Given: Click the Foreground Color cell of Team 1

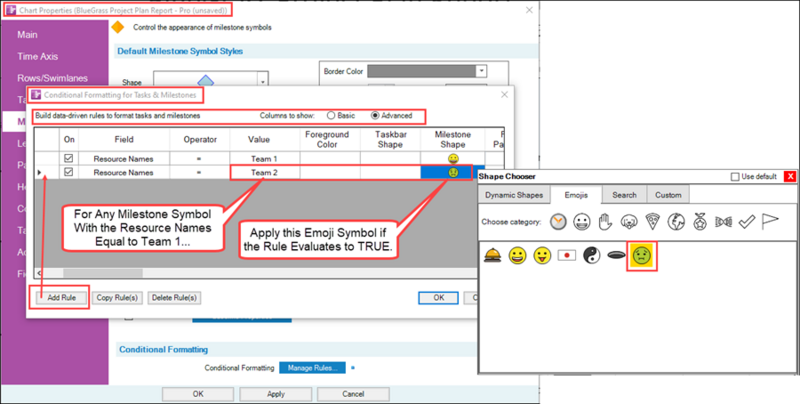Looking at the screenshot, I should [x=330, y=159].
